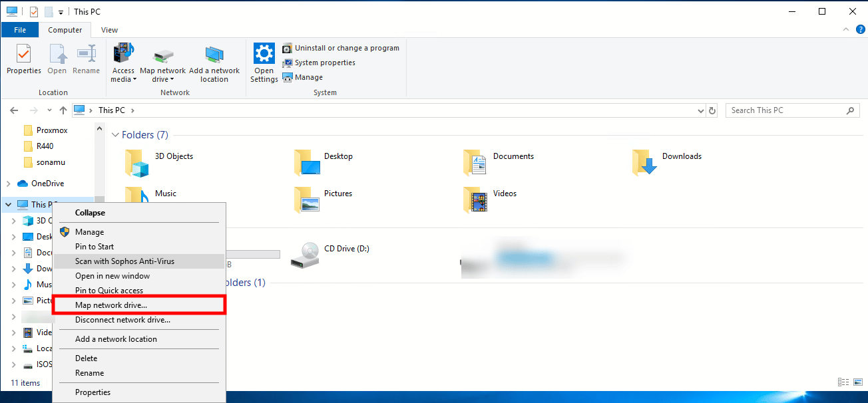Open the address bar history dropdown
868x403 pixels.
click(700, 110)
